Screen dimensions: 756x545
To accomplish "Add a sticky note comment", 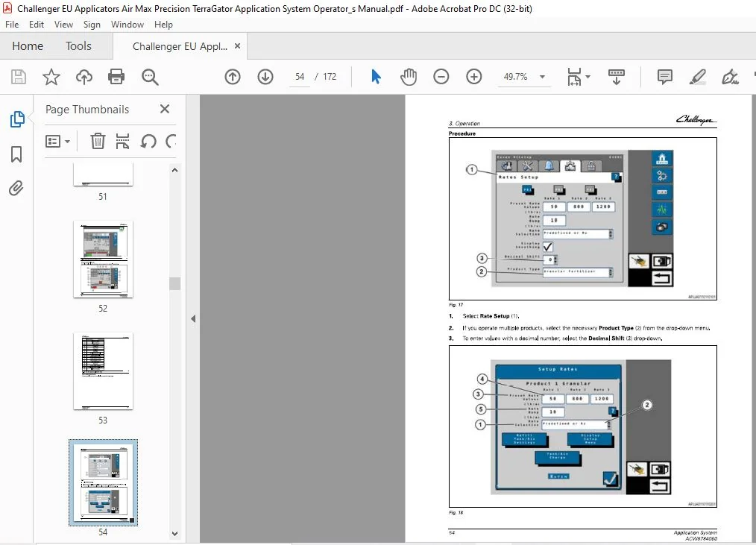I will 664,77.
